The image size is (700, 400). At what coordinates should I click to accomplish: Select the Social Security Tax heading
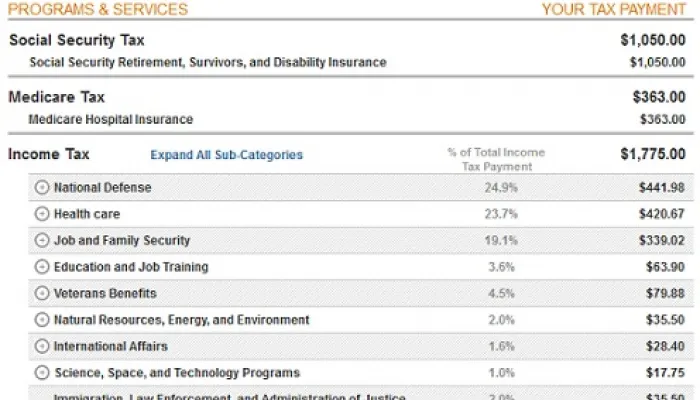click(x=76, y=41)
